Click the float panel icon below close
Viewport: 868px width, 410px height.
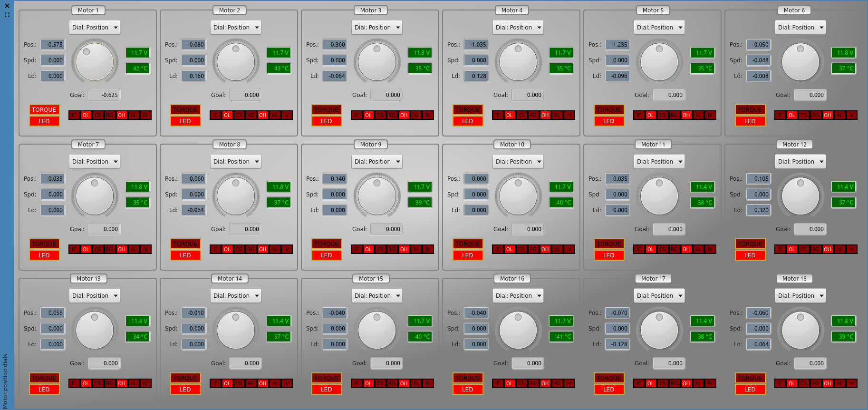7,15
